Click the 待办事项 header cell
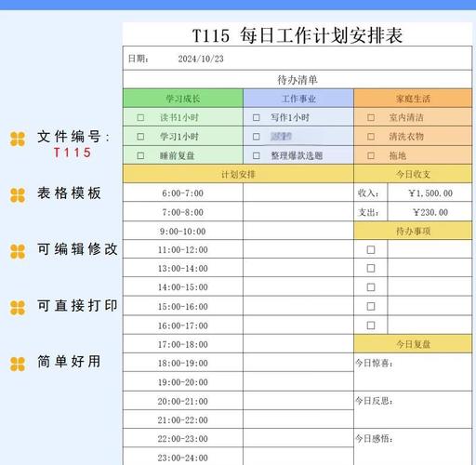The image size is (476, 465). click(413, 231)
